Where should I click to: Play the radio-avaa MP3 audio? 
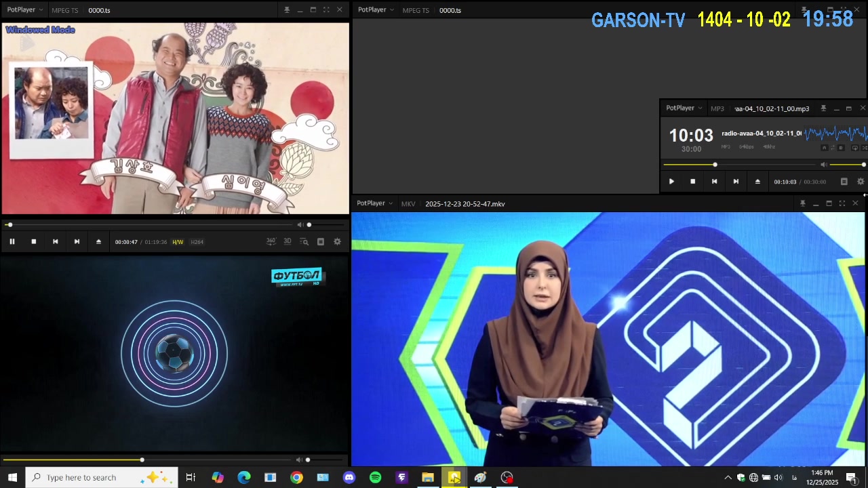click(671, 182)
